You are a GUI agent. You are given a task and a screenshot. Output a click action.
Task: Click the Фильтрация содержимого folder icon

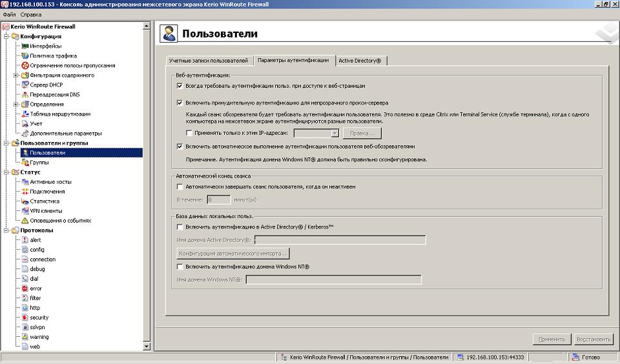pyautogui.click(x=25, y=75)
